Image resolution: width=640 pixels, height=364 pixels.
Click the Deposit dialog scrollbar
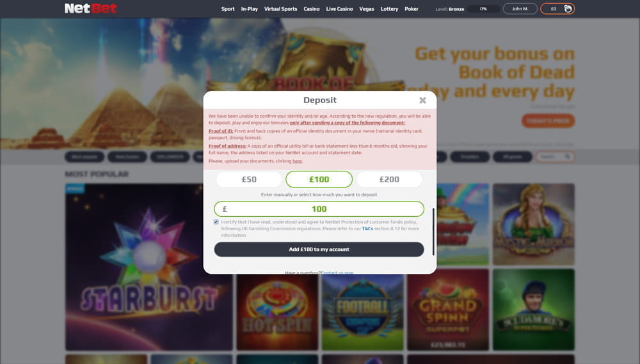click(x=433, y=232)
